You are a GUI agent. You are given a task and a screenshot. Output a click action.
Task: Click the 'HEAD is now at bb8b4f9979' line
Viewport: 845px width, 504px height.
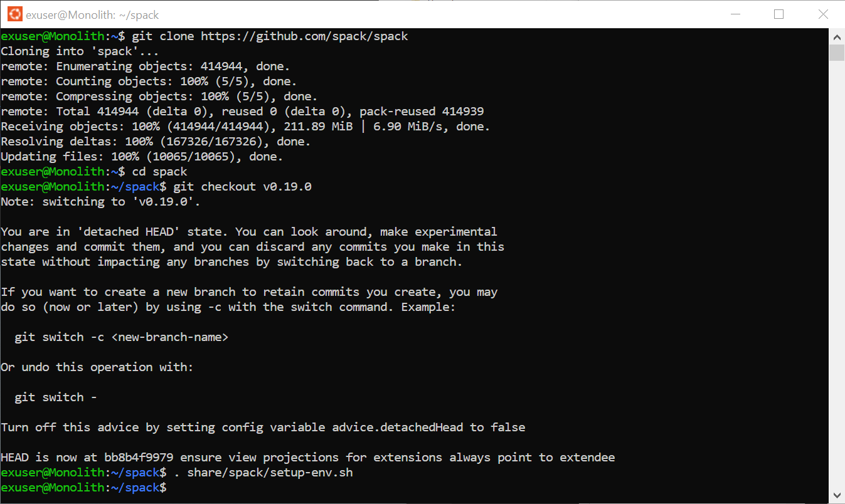pos(307,458)
